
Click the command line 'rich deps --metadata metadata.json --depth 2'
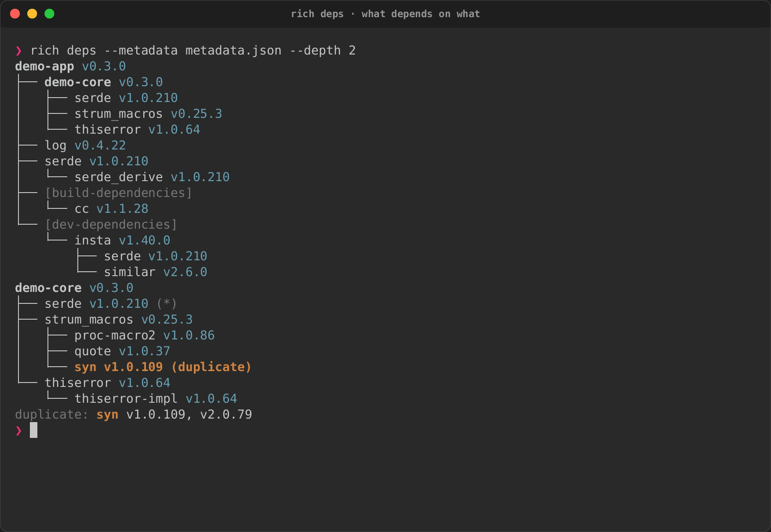click(193, 51)
